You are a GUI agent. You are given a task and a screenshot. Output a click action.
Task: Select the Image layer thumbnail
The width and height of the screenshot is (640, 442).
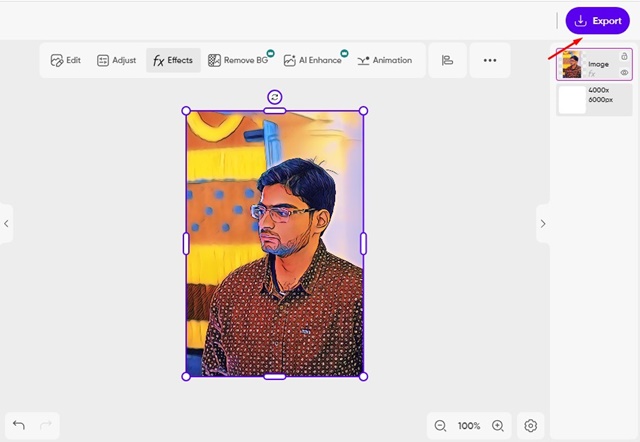tap(572, 65)
